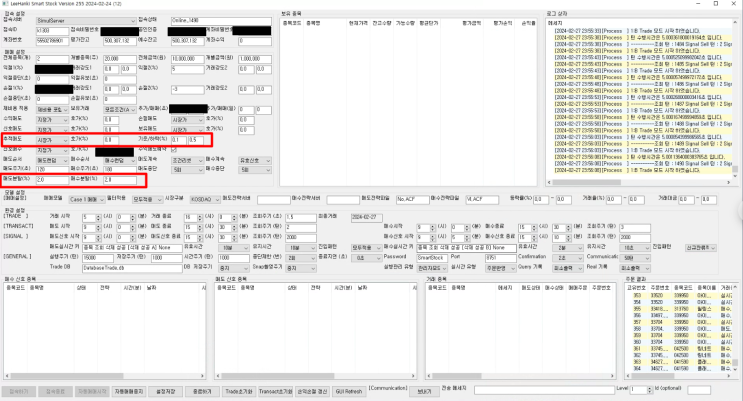The width and height of the screenshot is (743, 401).
Task: Toggle the checkbox below the 기준/하락(%) fields
Action: 174,150
